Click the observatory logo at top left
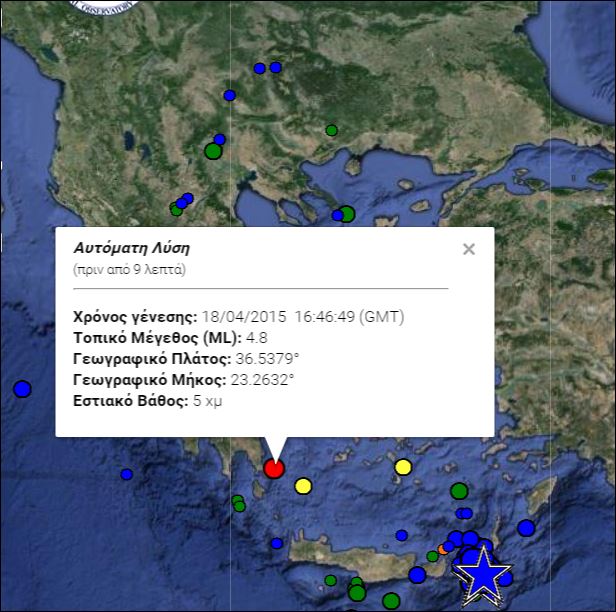 [x=104, y=7]
